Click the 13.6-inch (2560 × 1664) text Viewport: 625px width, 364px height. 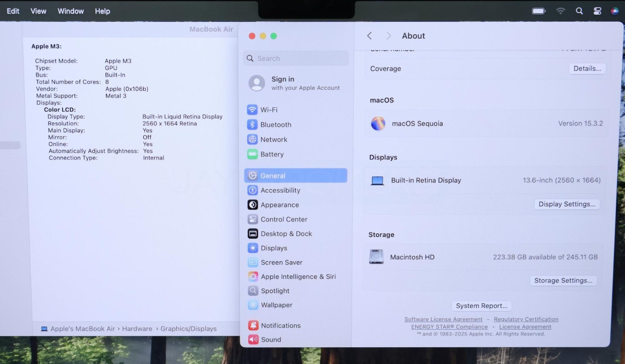(x=562, y=180)
